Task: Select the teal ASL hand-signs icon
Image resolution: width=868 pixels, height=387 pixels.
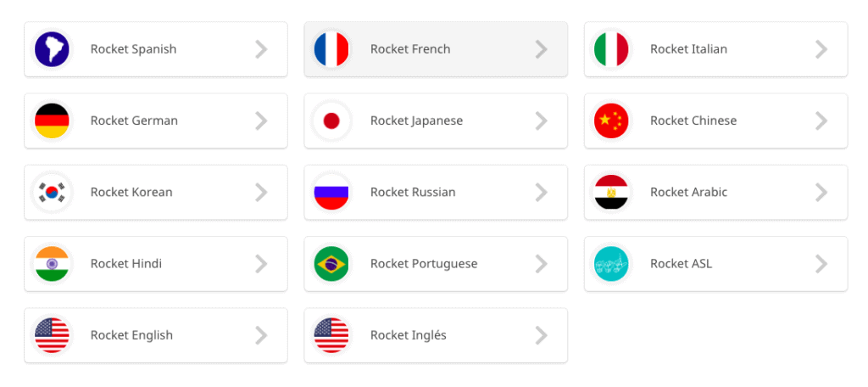Action: pos(611,264)
